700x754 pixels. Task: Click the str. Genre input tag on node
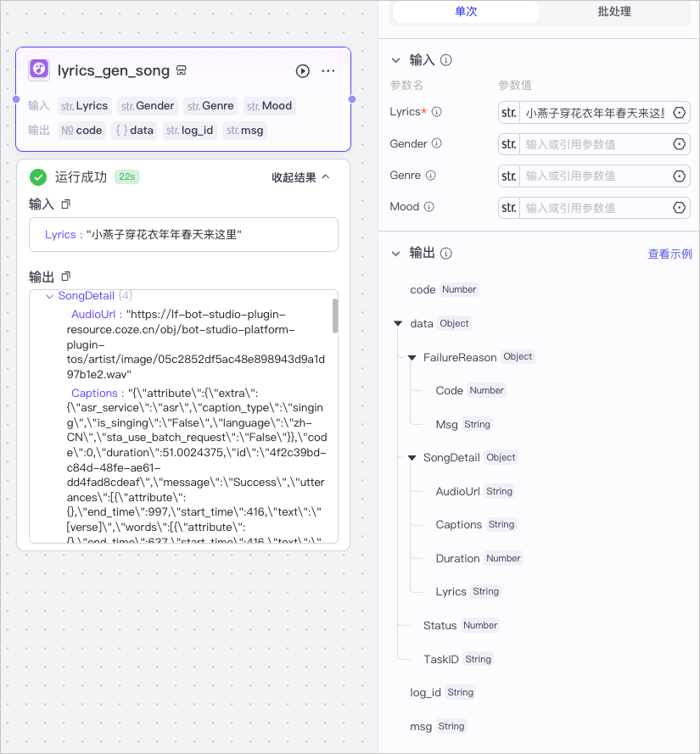(x=210, y=106)
